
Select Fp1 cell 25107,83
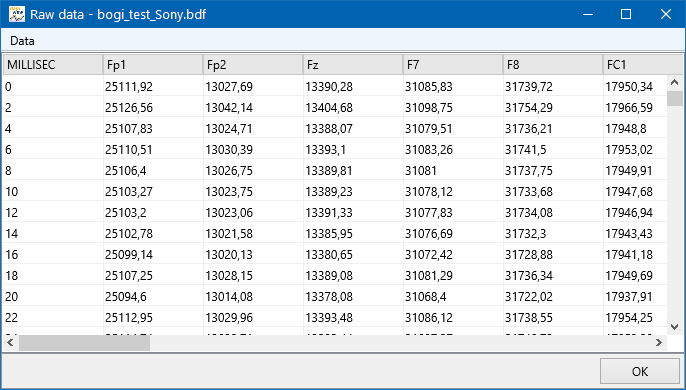[153, 129]
